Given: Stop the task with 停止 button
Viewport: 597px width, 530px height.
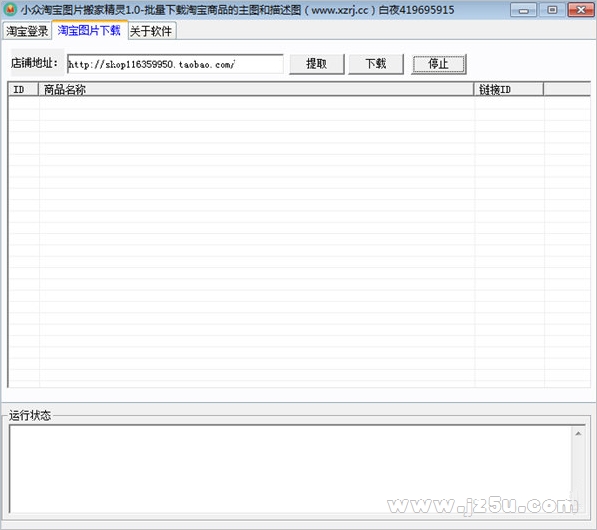Looking at the screenshot, I should [439, 64].
